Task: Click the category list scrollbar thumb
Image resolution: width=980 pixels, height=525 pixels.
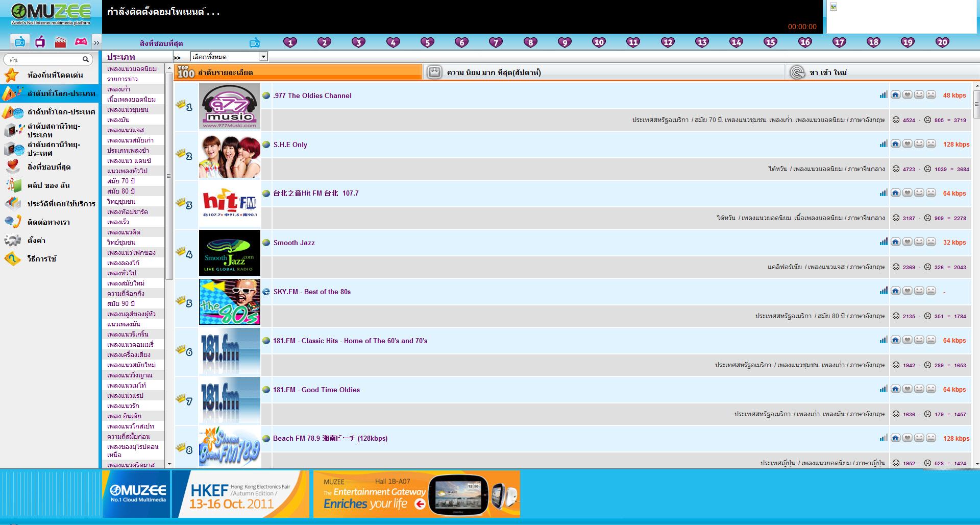Action: click(169, 176)
